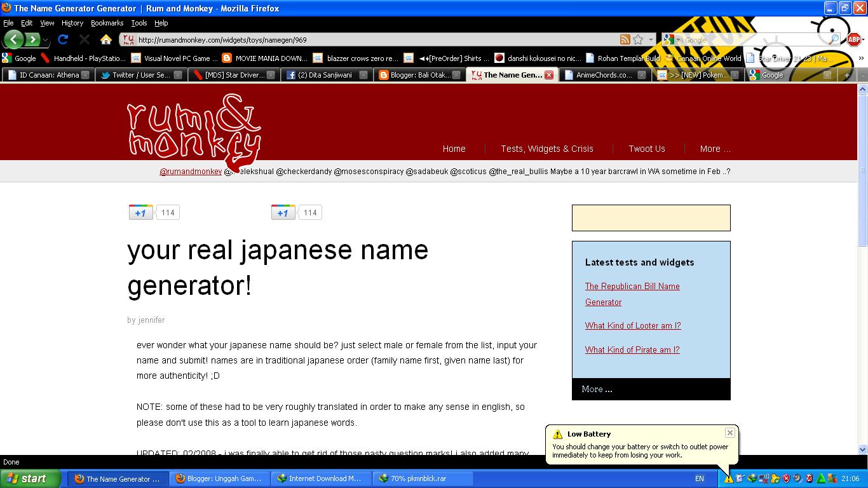
Task: Open the Bookmarks menu
Action: point(107,23)
